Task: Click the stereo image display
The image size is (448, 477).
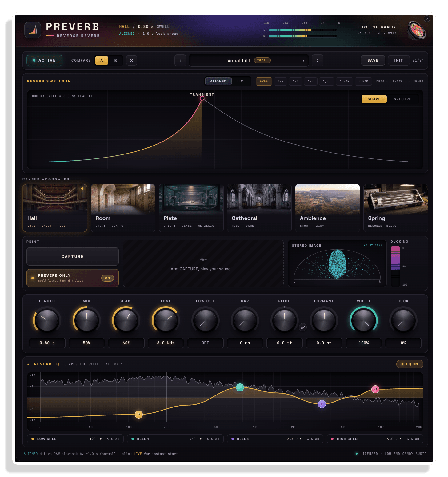Action: coord(337,263)
